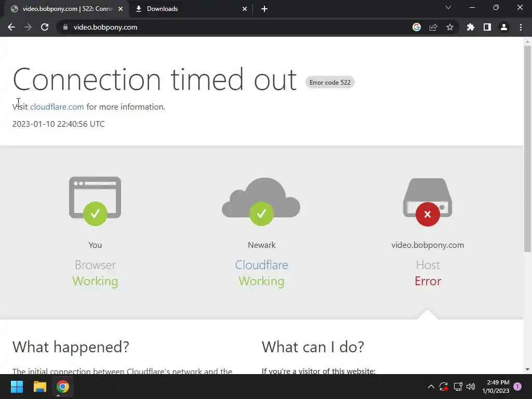The height and width of the screenshot is (399, 532).
Task: Bookmark this page with the star icon
Action: coord(450,27)
